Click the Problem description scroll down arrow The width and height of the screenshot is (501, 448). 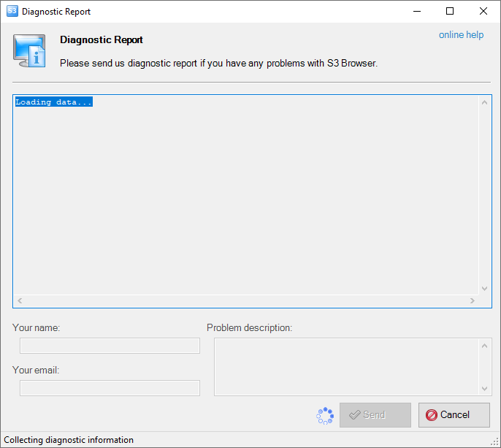pyautogui.click(x=484, y=389)
